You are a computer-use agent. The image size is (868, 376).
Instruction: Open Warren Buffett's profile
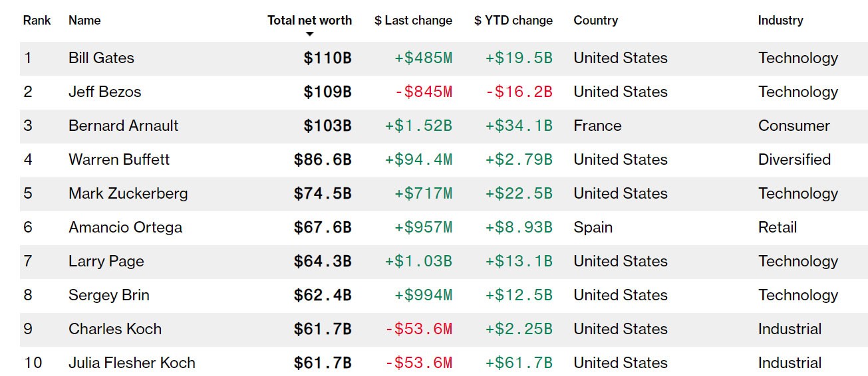[118, 160]
